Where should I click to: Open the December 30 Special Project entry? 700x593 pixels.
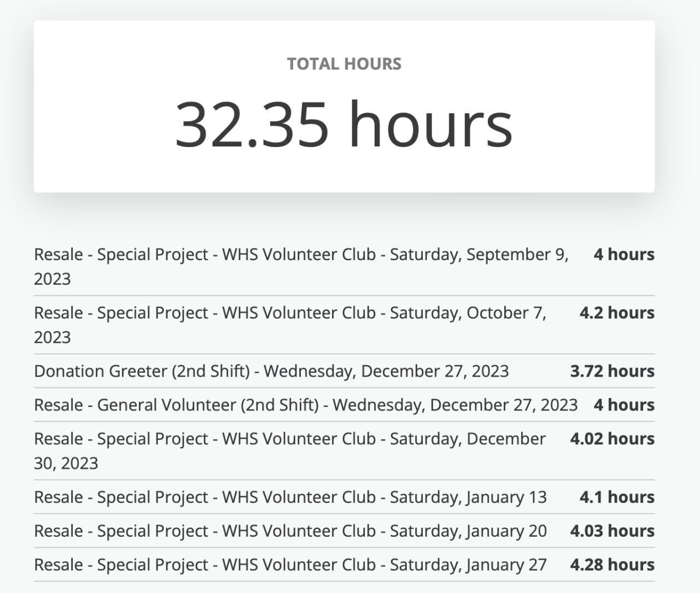pos(290,439)
